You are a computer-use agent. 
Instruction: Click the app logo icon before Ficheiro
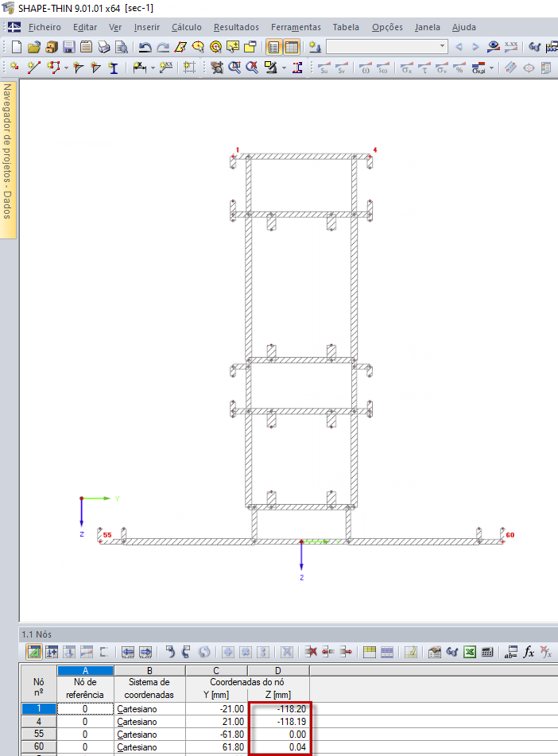coord(14,27)
